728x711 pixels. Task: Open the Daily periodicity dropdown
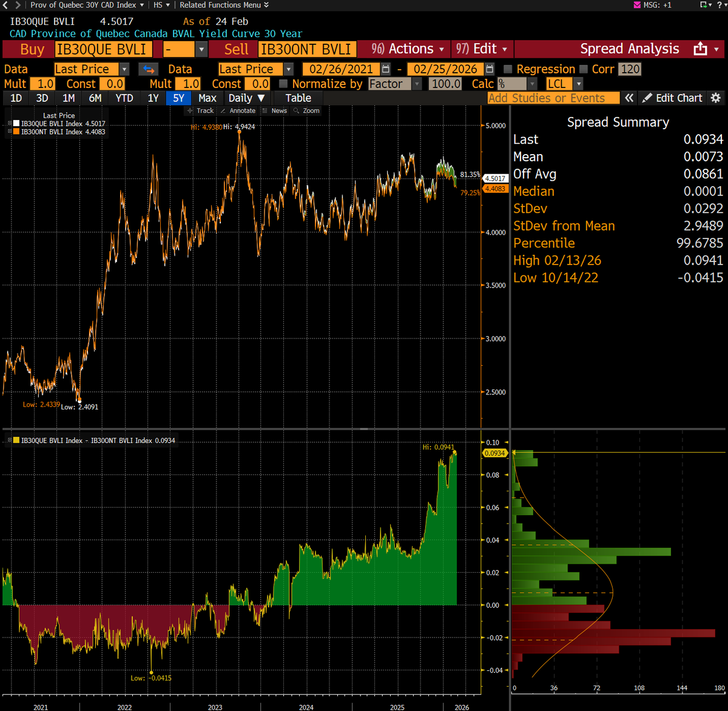coord(246,98)
